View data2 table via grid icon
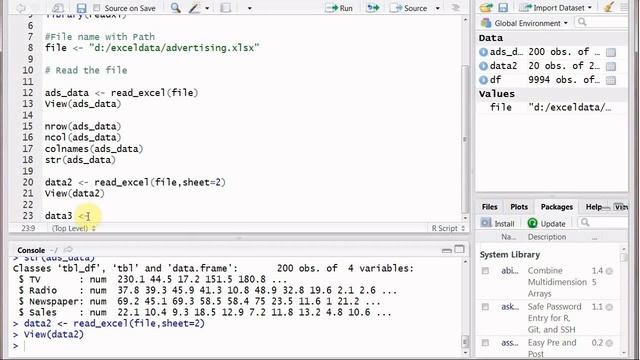The height and width of the screenshot is (360, 640). [611, 66]
